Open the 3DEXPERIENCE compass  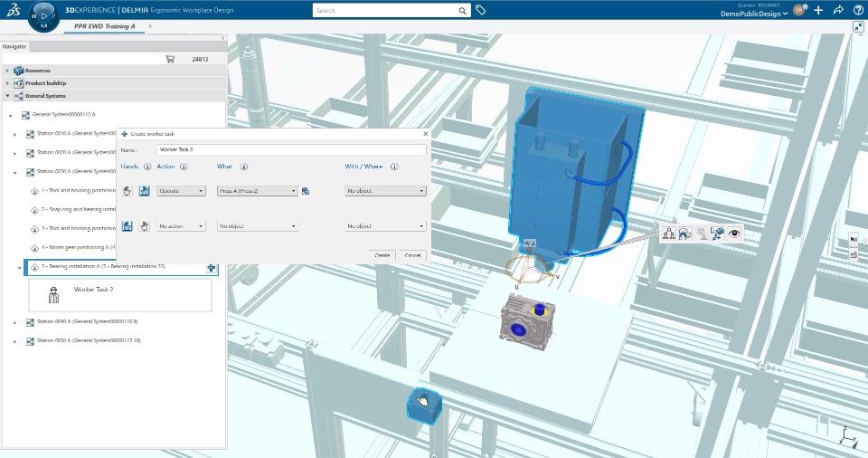(43, 16)
